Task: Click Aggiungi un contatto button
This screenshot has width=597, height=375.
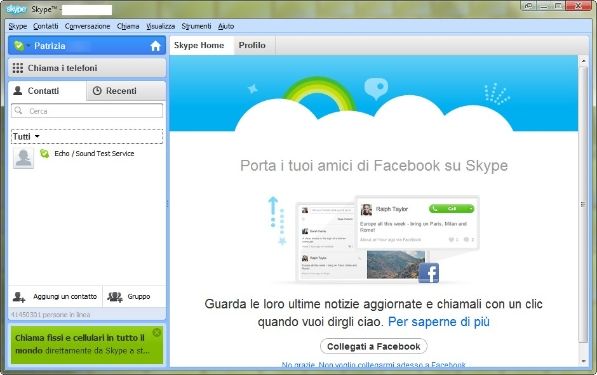Action: click(55, 297)
